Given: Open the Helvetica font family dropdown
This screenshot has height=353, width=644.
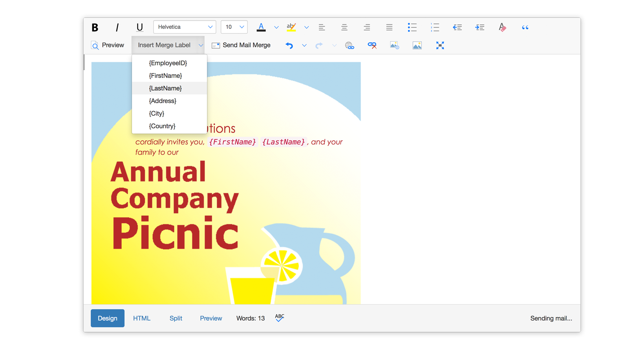Looking at the screenshot, I should tap(185, 27).
